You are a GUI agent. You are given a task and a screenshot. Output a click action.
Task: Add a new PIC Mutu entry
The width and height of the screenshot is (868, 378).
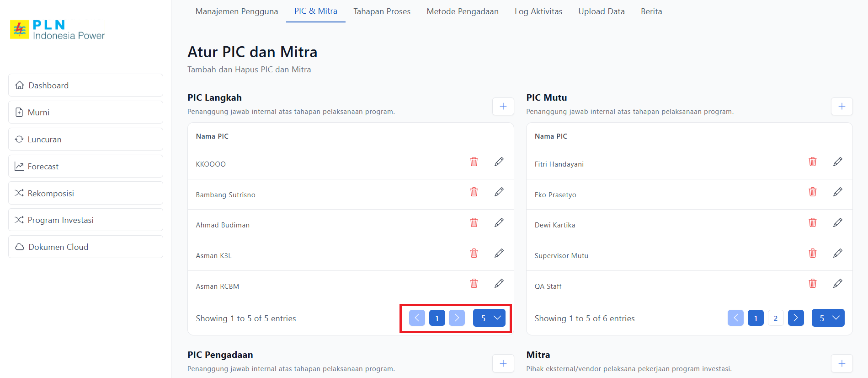point(841,107)
